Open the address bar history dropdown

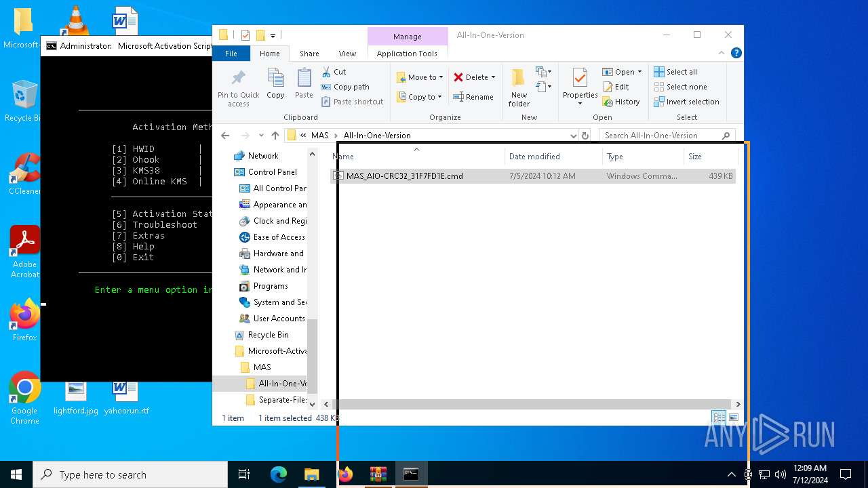574,136
